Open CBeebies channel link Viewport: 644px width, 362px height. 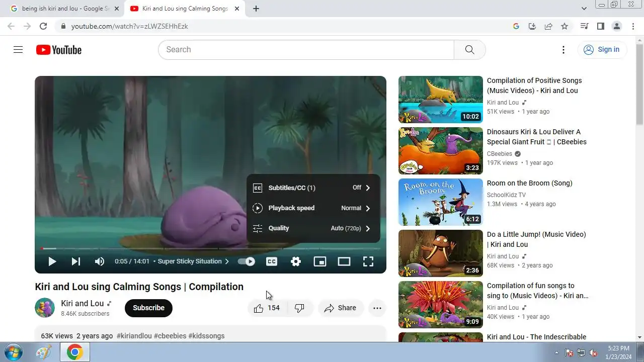click(x=500, y=154)
